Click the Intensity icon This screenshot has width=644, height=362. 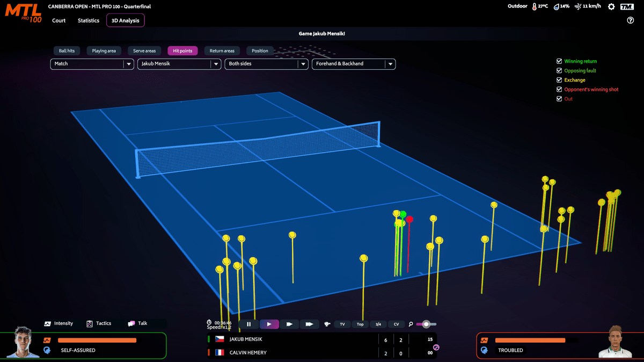(47, 323)
